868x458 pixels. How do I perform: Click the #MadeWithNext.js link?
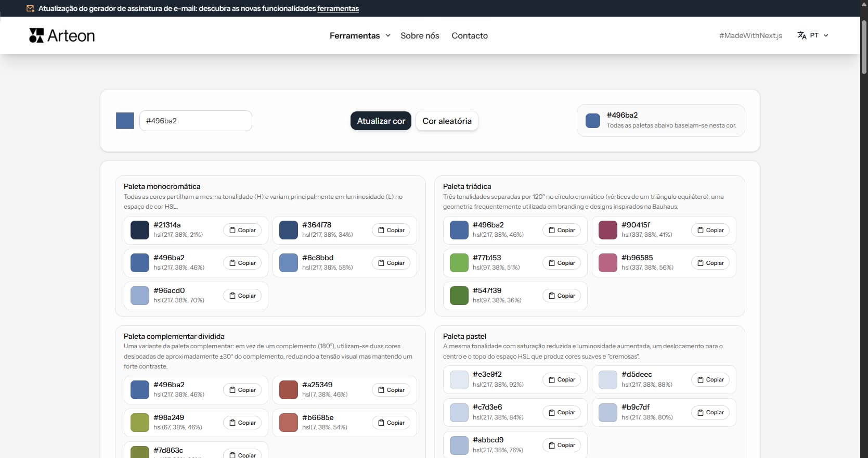click(x=750, y=35)
